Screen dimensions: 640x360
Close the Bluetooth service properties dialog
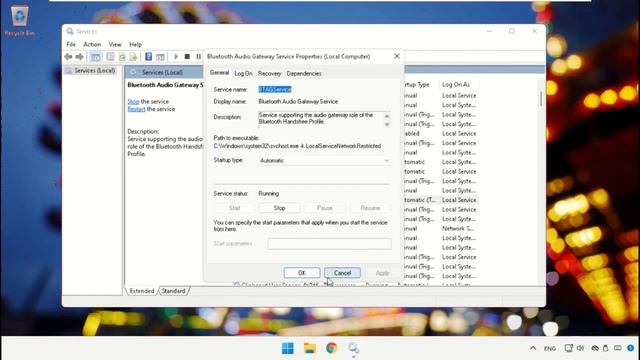397,56
